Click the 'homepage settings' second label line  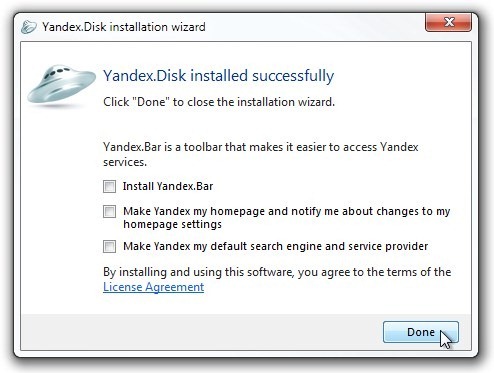[172, 224]
